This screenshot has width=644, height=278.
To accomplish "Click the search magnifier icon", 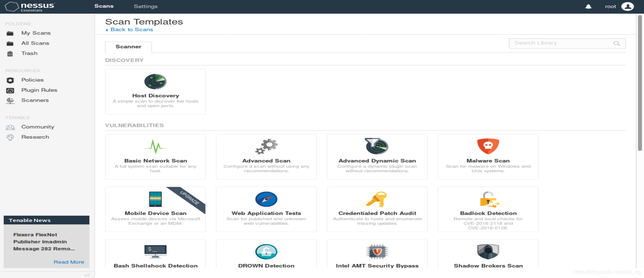I will pyautogui.click(x=616, y=43).
